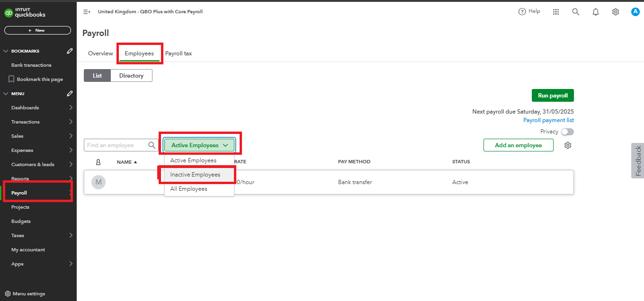The width and height of the screenshot is (644, 301).
Task: Switch to List view
Action: (x=97, y=76)
